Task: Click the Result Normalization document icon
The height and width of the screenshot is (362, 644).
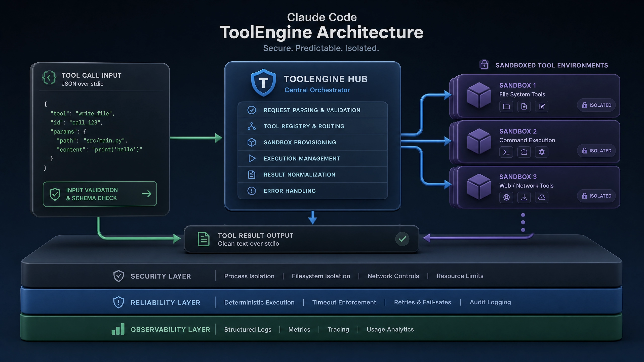Action: click(x=252, y=174)
